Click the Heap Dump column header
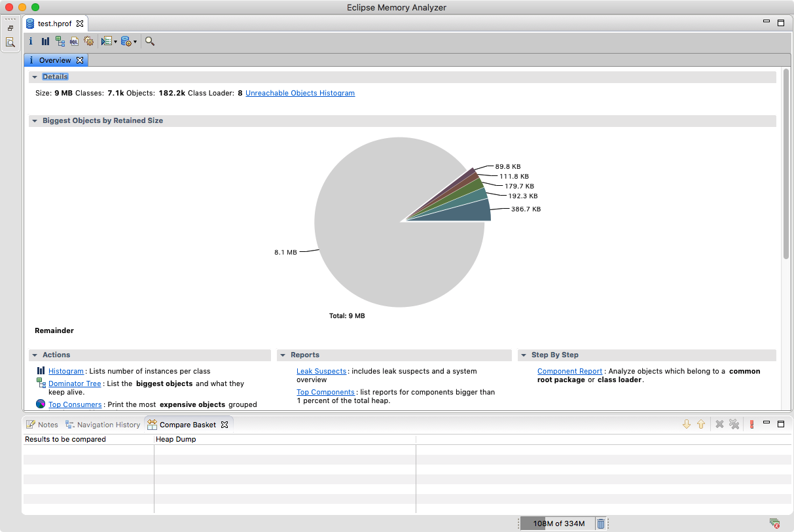The image size is (794, 532). pyautogui.click(x=285, y=440)
